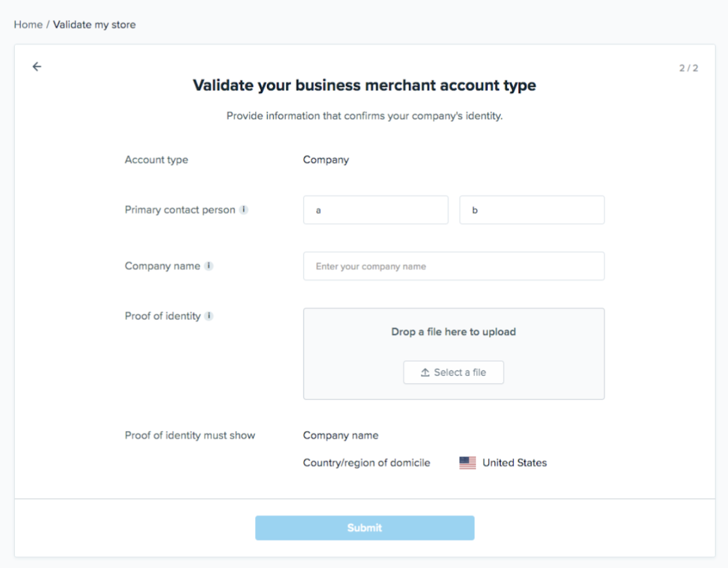The image size is (728, 568).
Task: Click the 2 / 2 step indicator
Action: click(688, 68)
